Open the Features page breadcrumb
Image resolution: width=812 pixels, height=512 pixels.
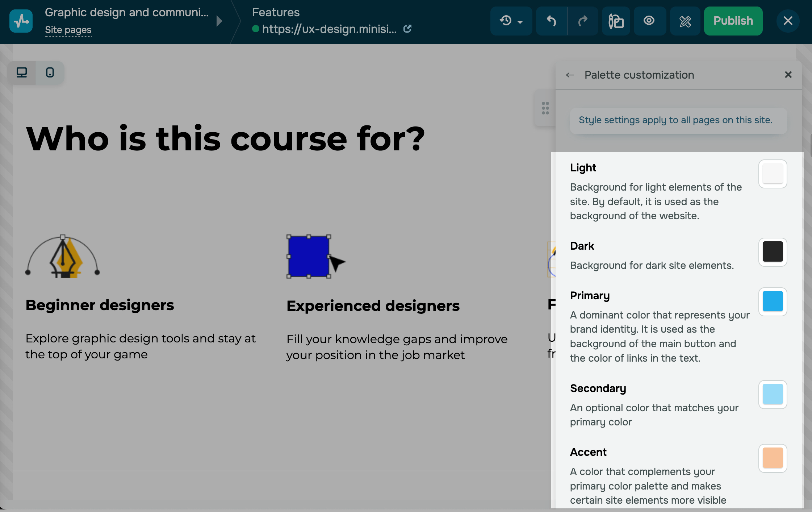coord(276,12)
